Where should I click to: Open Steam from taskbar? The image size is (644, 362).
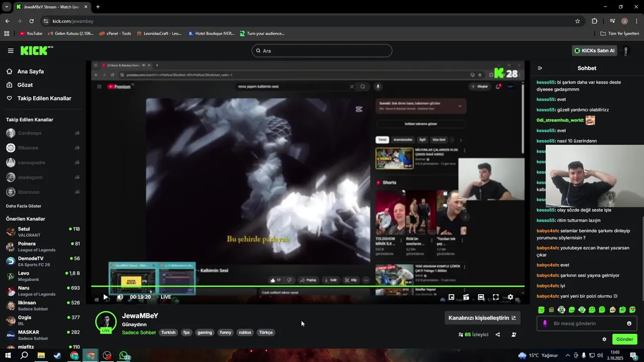coord(57,355)
